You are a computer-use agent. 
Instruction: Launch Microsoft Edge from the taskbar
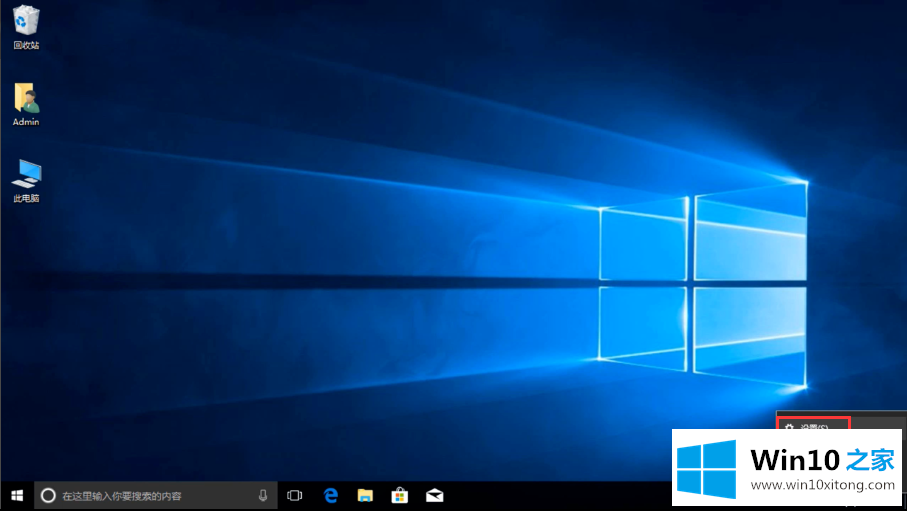(331, 496)
